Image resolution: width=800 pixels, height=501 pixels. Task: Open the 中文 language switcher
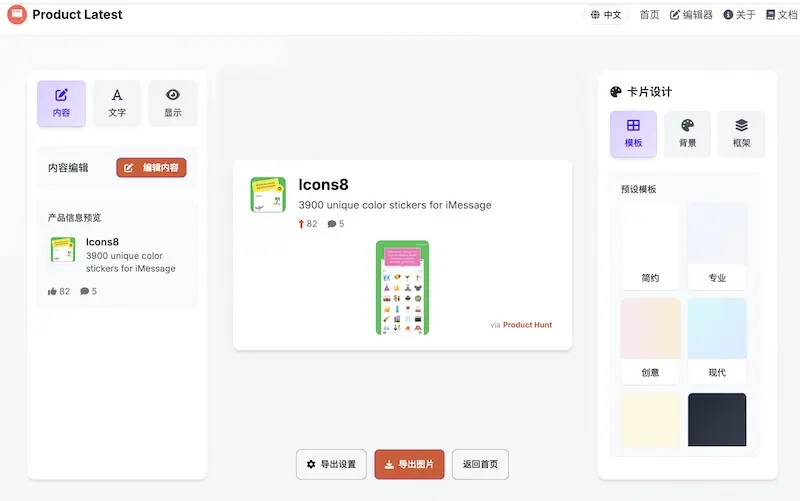tap(606, 15)
